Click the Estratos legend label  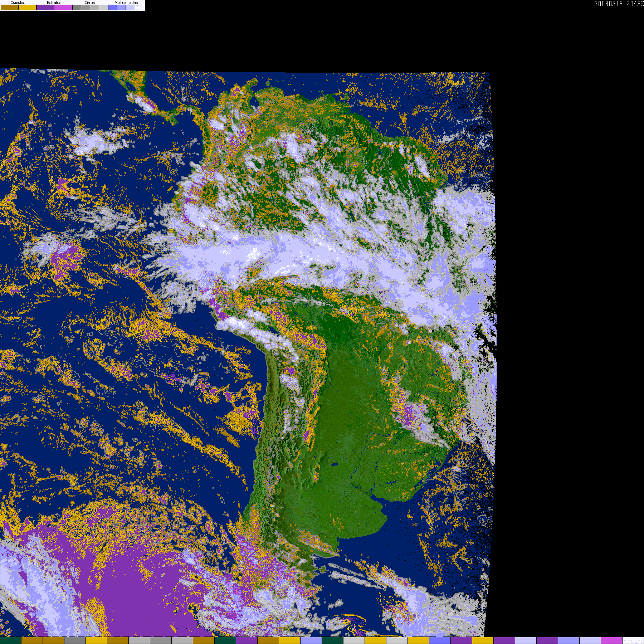[54, 3]
